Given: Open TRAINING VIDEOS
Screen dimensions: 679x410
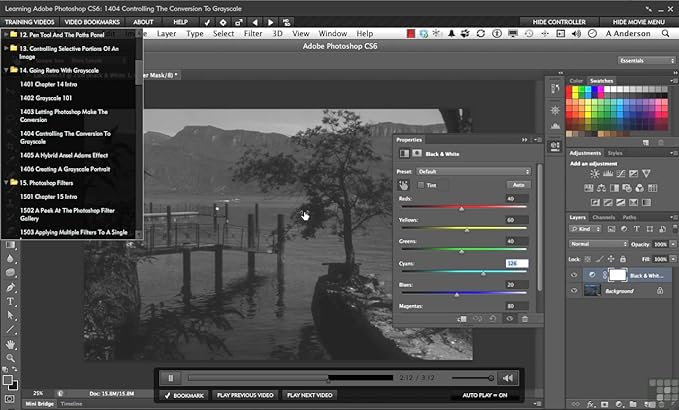Looking at the screenshot, I should tap(29, 22).
